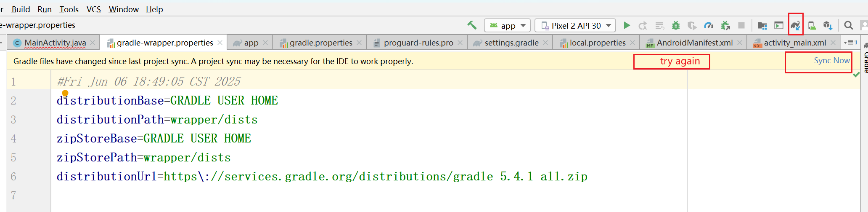This screenshot has height=212, width=868.
Task: Click the distributionBase=GRADLE_USER_HOME line
Action: coord(167,100)
